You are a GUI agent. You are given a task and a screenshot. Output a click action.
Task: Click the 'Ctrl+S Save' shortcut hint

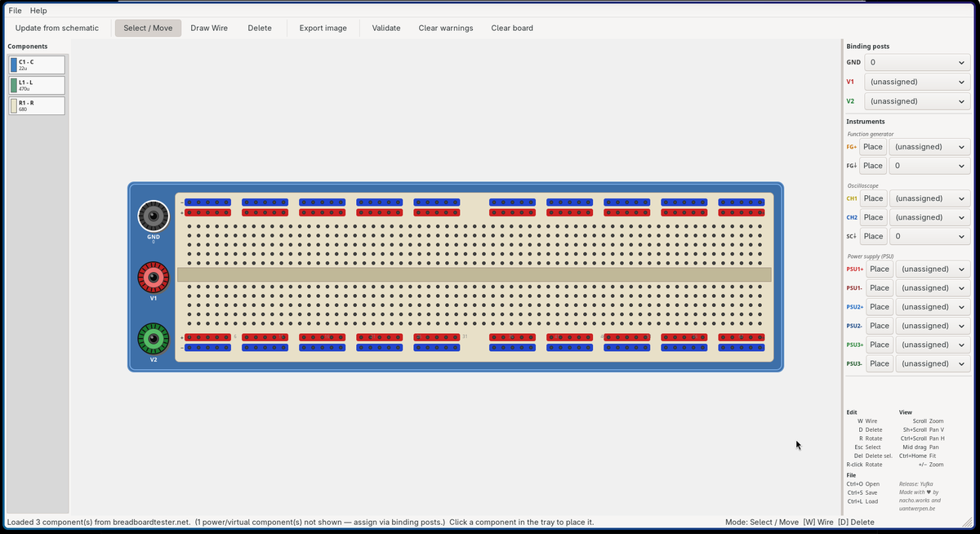coord(862,492)
